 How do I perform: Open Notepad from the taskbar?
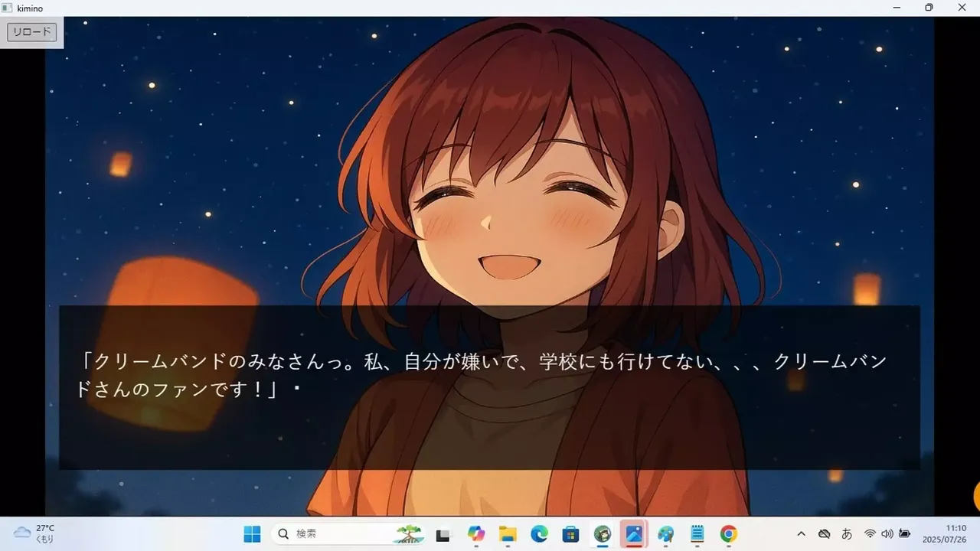[697, 533]
